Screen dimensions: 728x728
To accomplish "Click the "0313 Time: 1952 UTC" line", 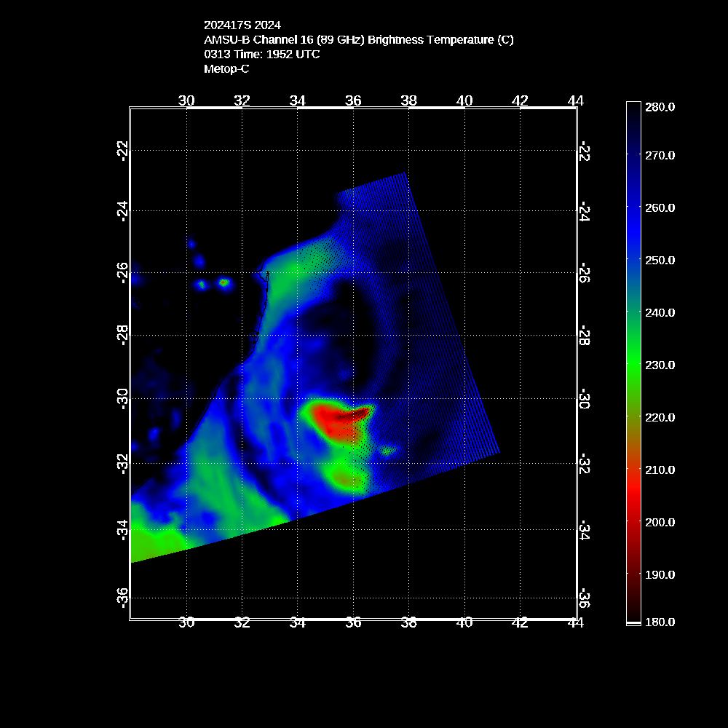I will [262, 55].
